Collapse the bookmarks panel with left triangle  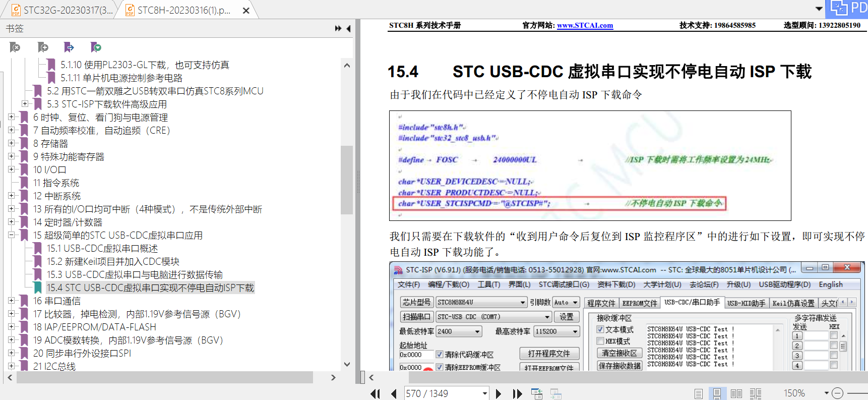pos(348,29)
